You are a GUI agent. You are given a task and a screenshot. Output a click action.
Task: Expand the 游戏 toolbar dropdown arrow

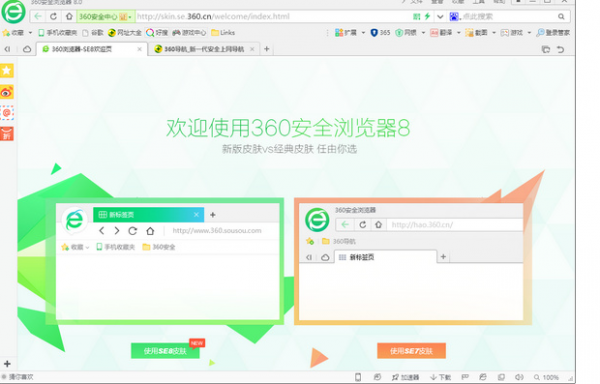pyautogui.click(x=529, y=33)
